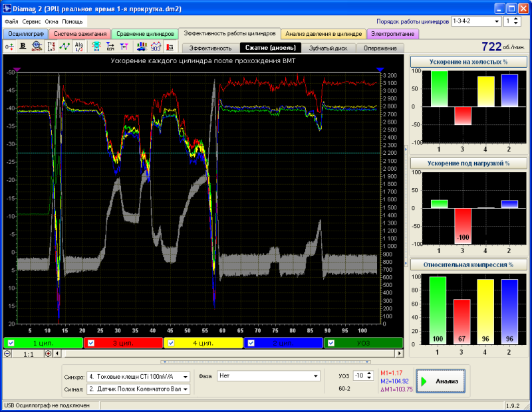The image size is (532, 412).
Task: Click the cyan waveform filter icon
Action: pos(96,47)
